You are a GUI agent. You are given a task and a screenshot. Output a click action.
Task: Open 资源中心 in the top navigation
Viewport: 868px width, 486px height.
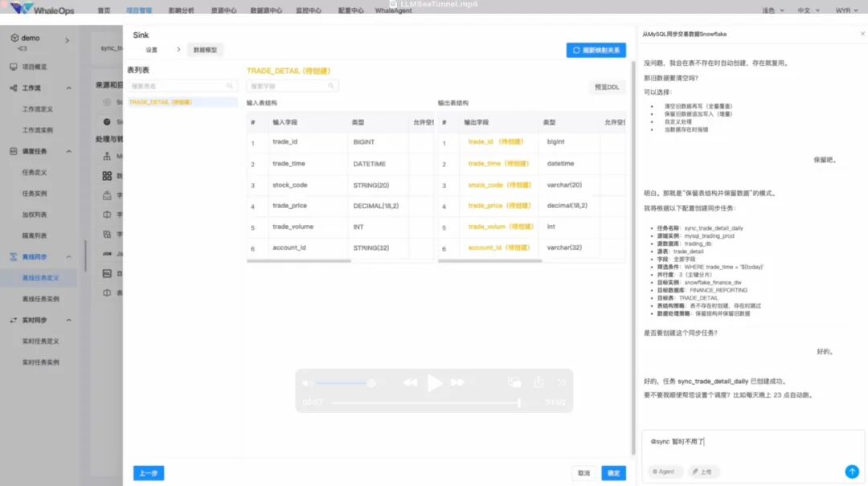pyautogui.click(x=223, y=10)
